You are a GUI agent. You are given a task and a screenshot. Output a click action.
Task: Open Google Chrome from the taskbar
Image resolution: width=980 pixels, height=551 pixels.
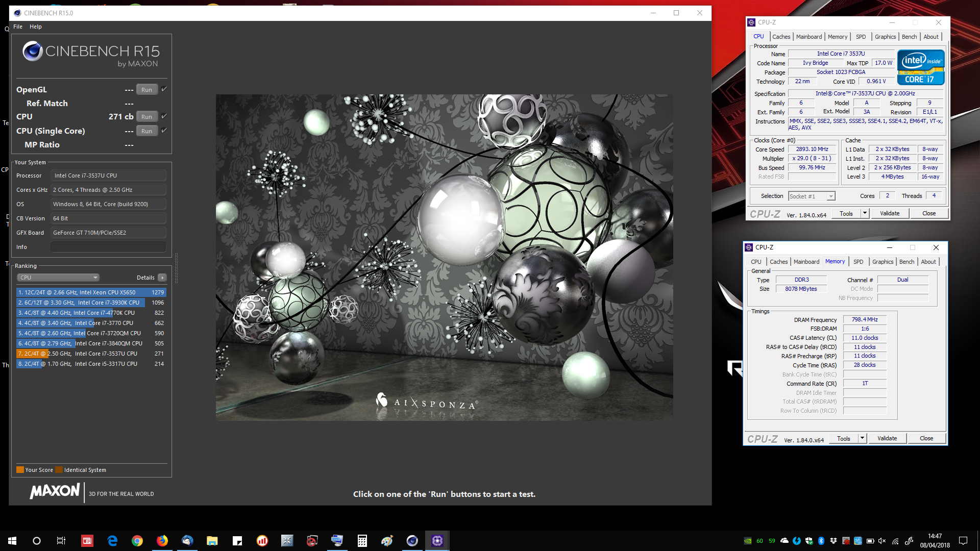137,541
